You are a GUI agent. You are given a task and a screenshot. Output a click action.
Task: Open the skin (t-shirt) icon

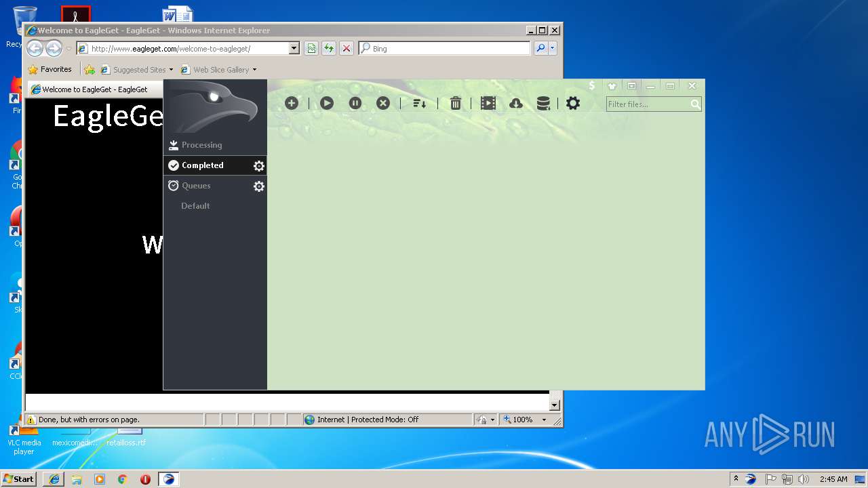tap(612, 86)
